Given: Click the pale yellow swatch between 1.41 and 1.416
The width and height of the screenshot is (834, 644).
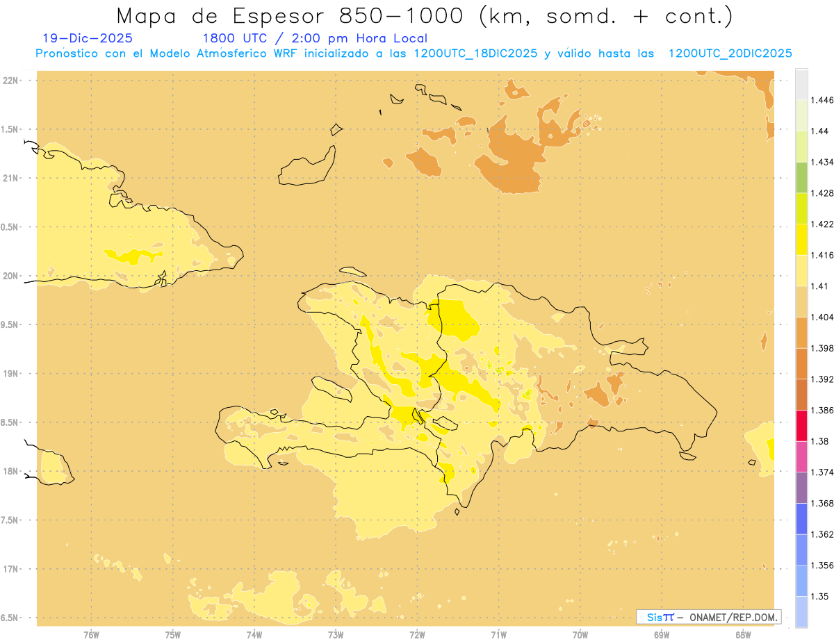Looking at the screenshot, I should [x=801, y=270].
